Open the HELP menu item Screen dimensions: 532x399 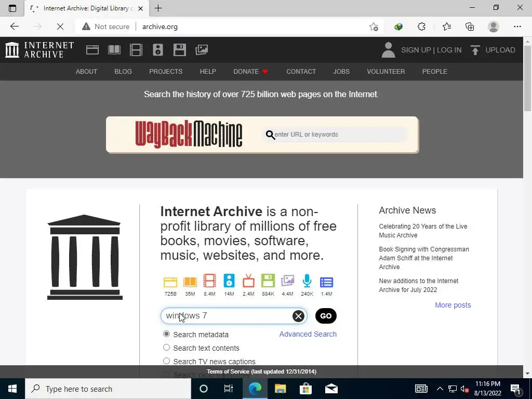[208, 72]
